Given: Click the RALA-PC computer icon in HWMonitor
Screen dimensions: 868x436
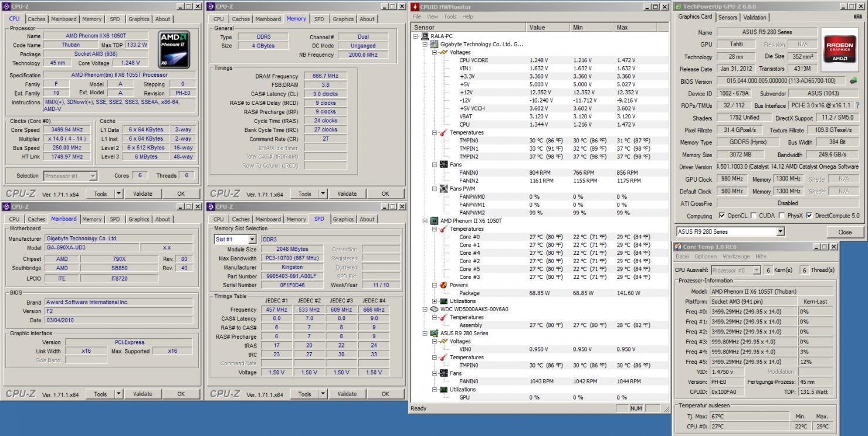Looking at the screenshot, I should point(425,36).
